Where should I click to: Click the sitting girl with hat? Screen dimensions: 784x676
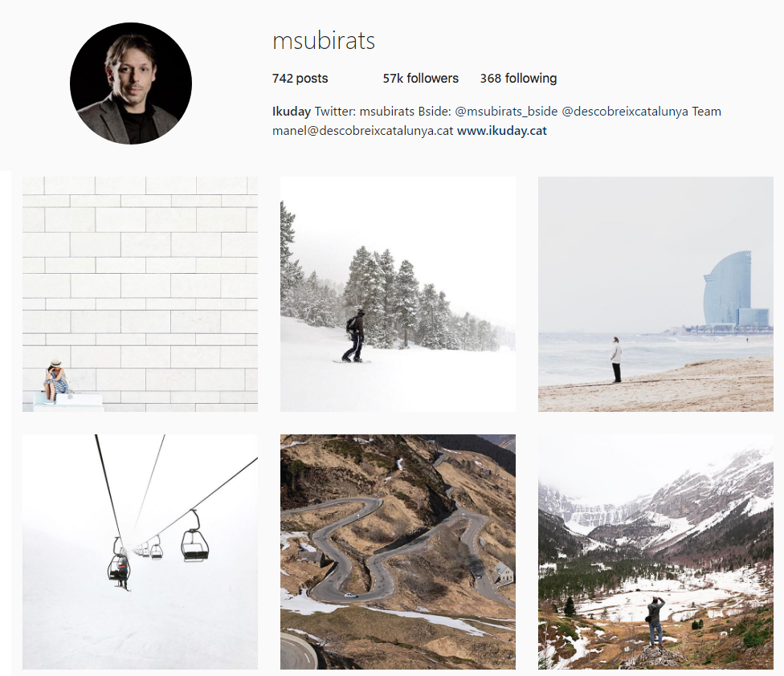click(x=55, y=381)
